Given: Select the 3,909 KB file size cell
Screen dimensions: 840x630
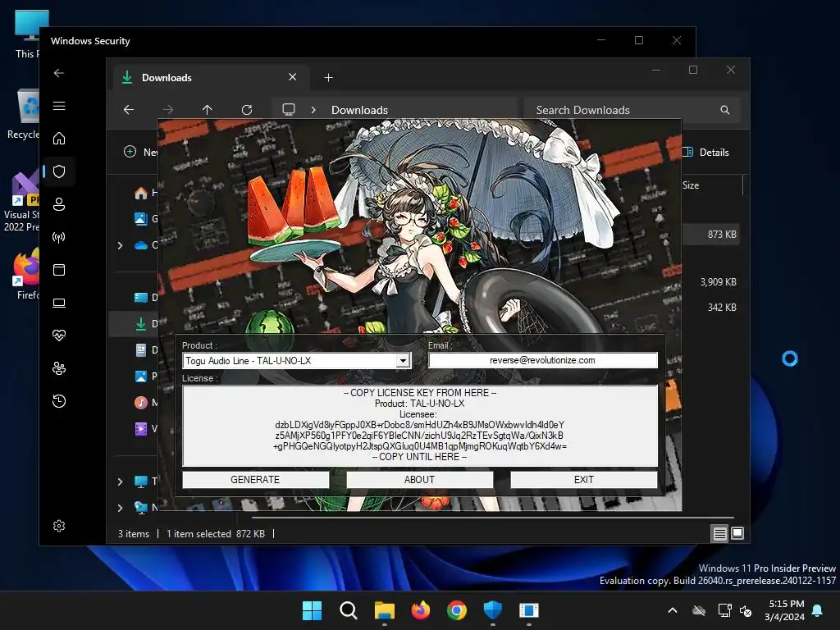Looking at the screenshot, I should [x=719, y=282].
